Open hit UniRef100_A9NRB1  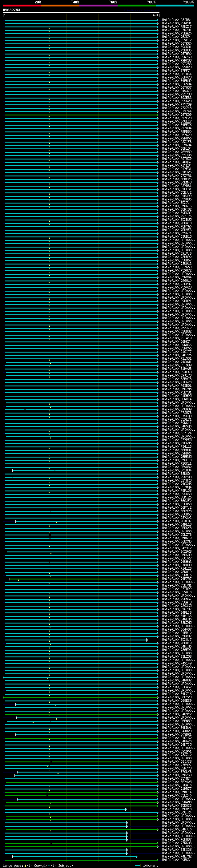[176, 23]
